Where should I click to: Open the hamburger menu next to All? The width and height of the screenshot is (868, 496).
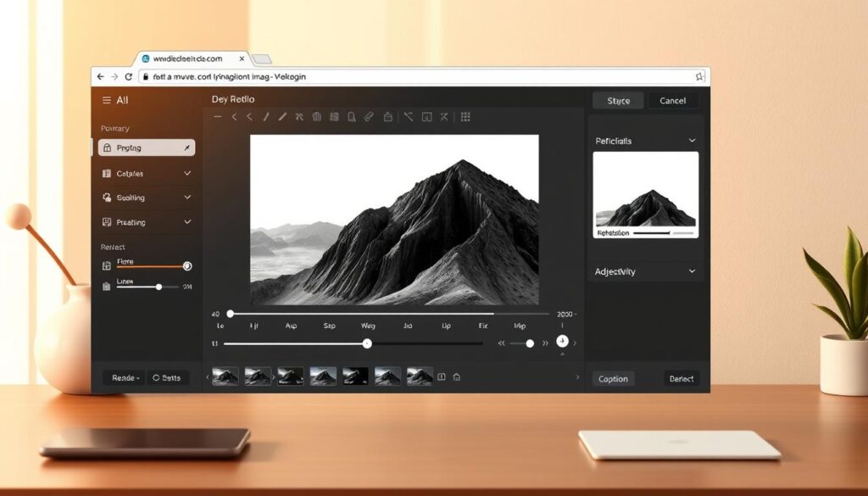pyautogui.click(x=106, y=100)
